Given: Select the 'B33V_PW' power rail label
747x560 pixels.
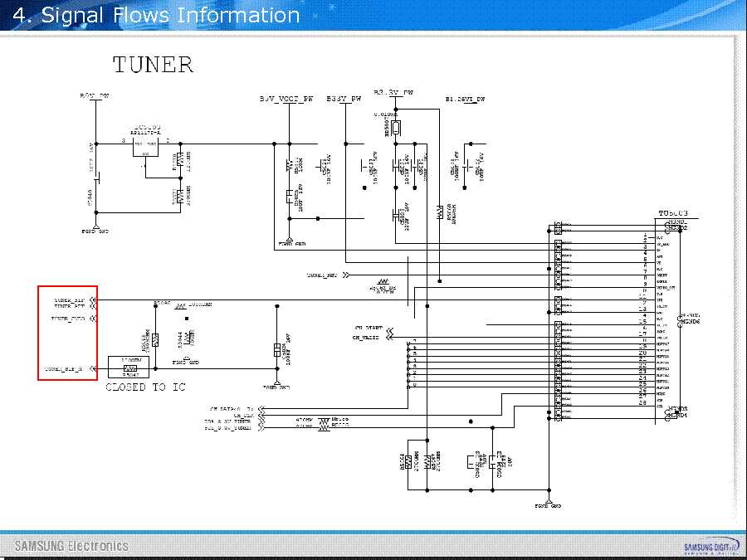Looking at the screenshot, I should pos(344,99).
